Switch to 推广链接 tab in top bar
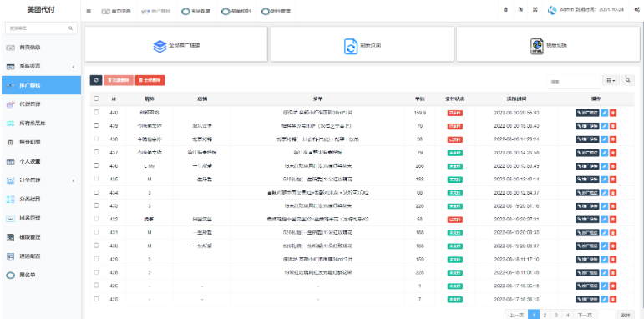The height and width of the screenshot is (319, 644). [x=156, y=12]
